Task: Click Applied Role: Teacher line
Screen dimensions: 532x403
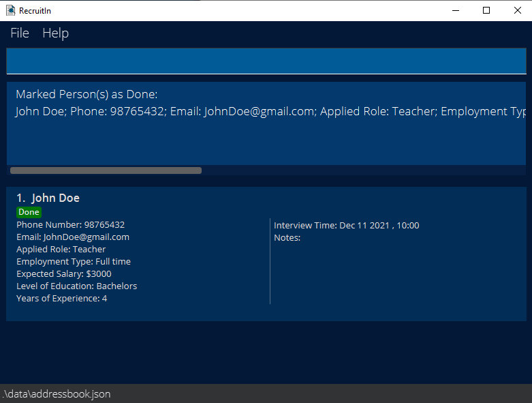Action: coord(61,249)
